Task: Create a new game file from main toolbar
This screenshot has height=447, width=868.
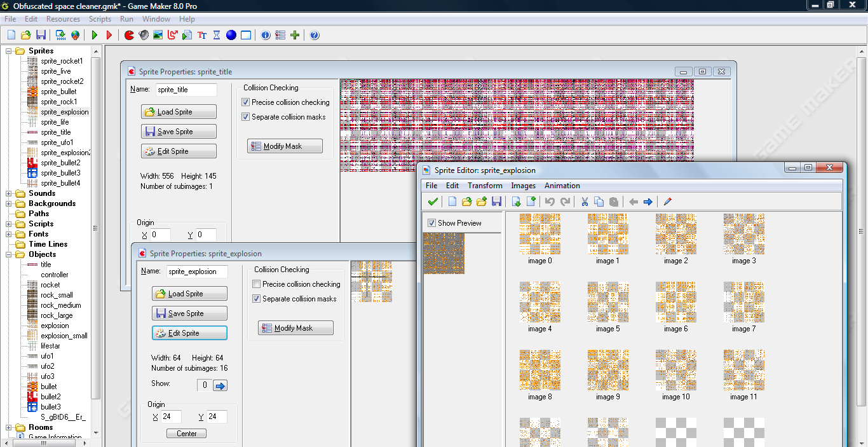Action: tap(11, 35)
